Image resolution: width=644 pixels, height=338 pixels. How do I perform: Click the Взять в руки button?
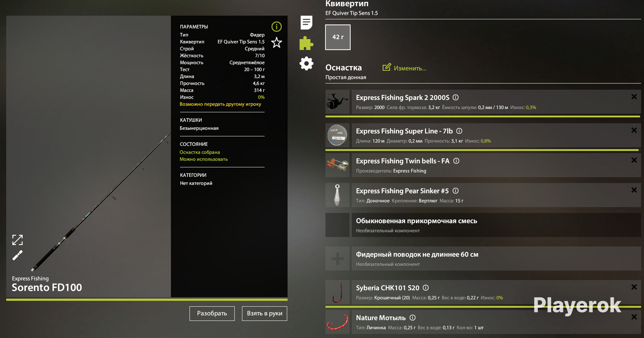pos(265,314)
